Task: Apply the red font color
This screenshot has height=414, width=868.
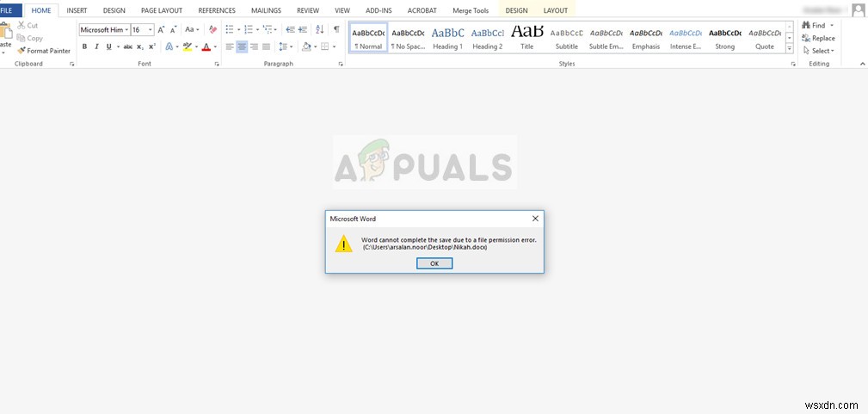Action: [206, 46]
